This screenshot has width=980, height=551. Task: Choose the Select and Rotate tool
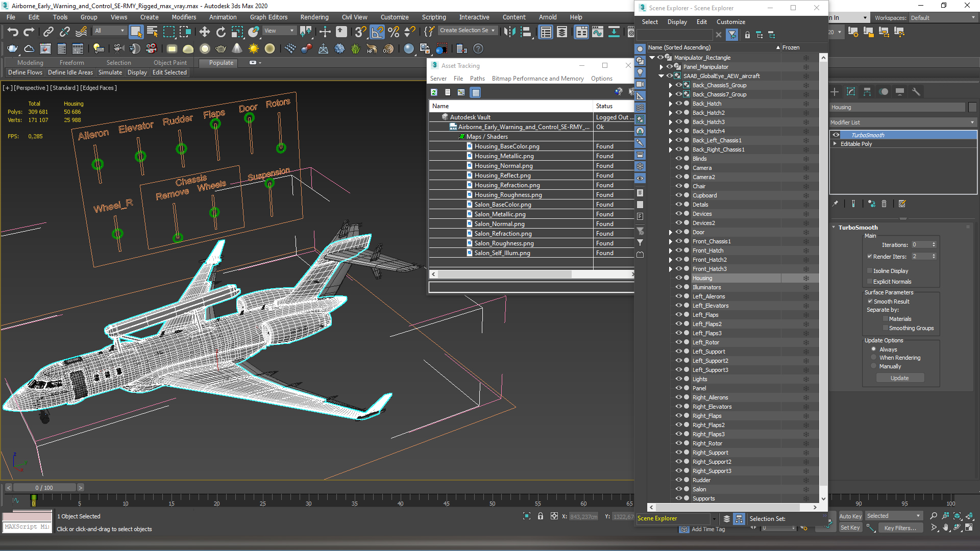point(220,32)
